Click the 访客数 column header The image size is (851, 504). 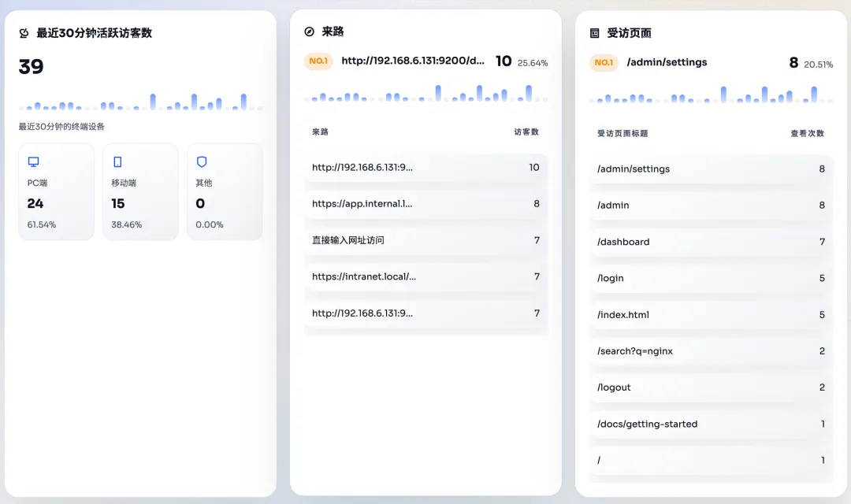point(526,132)
